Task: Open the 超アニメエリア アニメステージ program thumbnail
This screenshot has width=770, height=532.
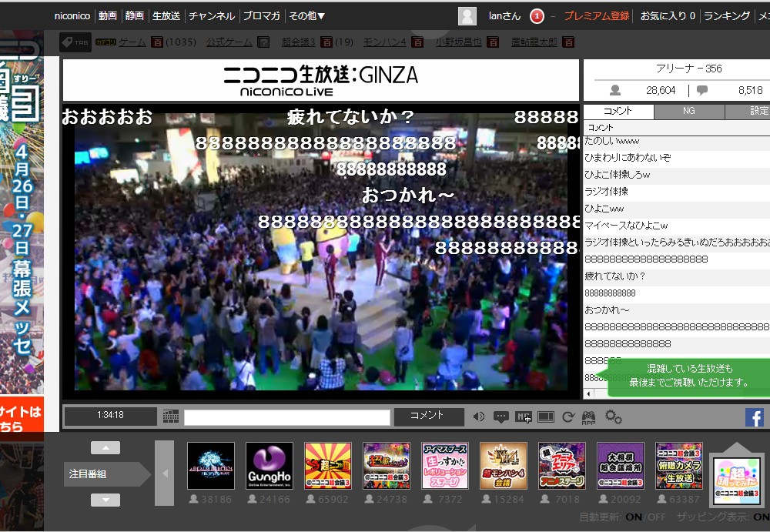Action: [x=562, y=466]
